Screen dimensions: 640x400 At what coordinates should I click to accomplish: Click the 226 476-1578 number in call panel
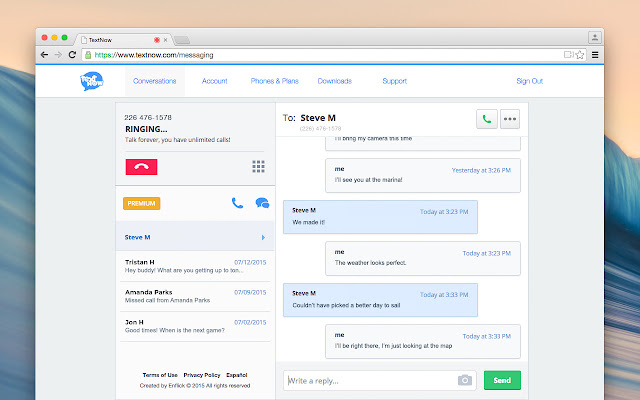(148, 118)
